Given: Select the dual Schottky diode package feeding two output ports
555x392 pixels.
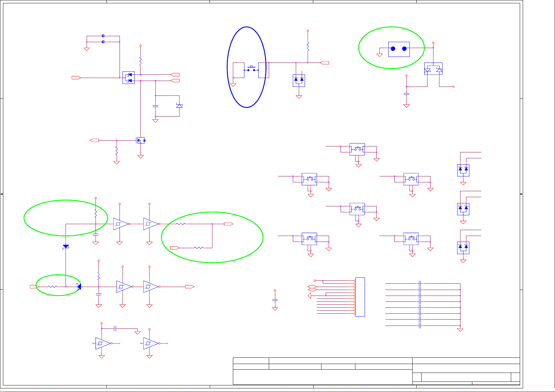Looking at the screenshot, I should tap(128, 78).
